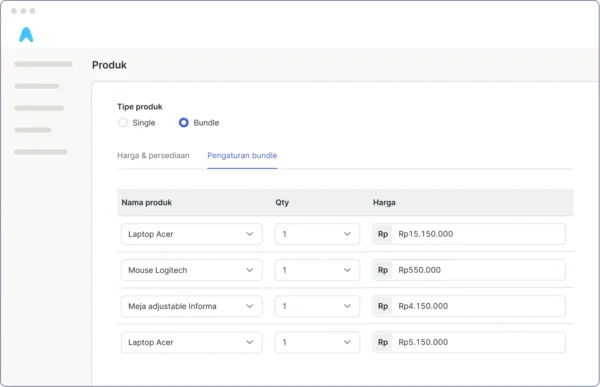600x387 pixels.
Task: Click the Rp550.000 price field
Action: (469, 270)
